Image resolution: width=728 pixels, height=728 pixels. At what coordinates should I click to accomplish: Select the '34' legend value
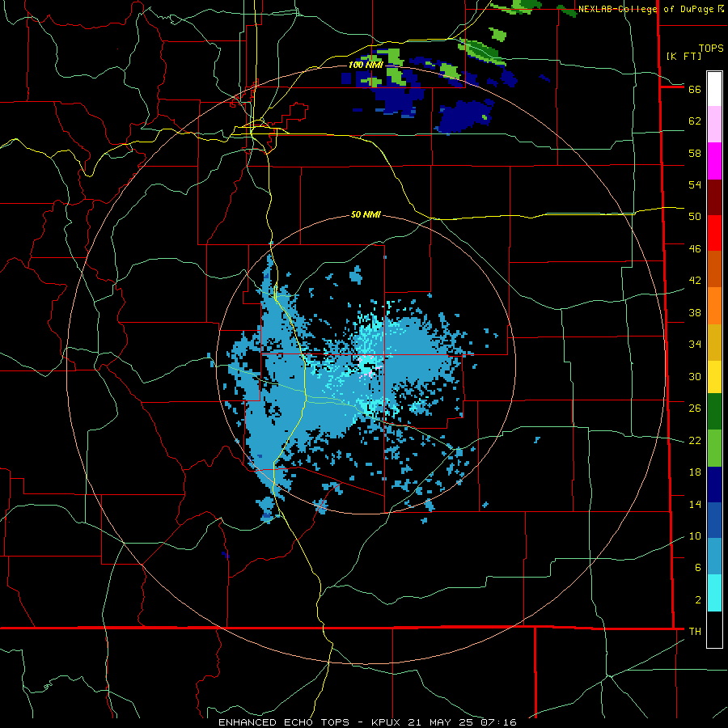pos(695,345)
